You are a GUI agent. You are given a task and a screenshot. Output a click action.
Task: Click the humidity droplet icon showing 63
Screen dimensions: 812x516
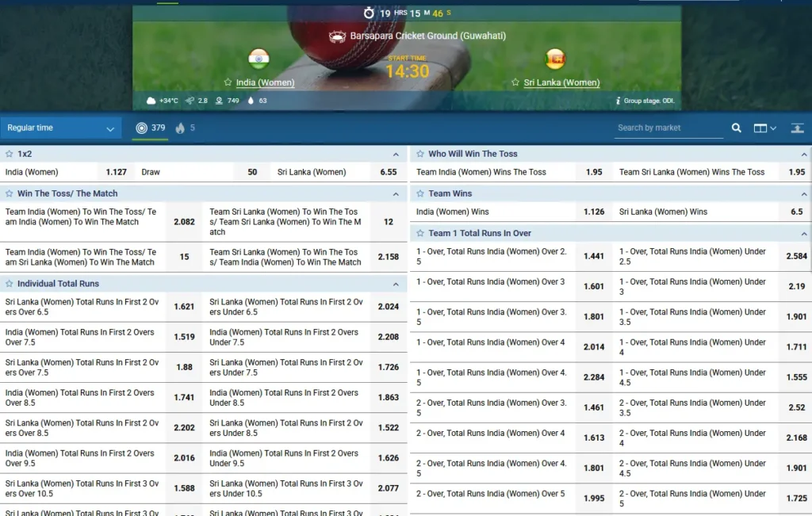tap(251, 101)
